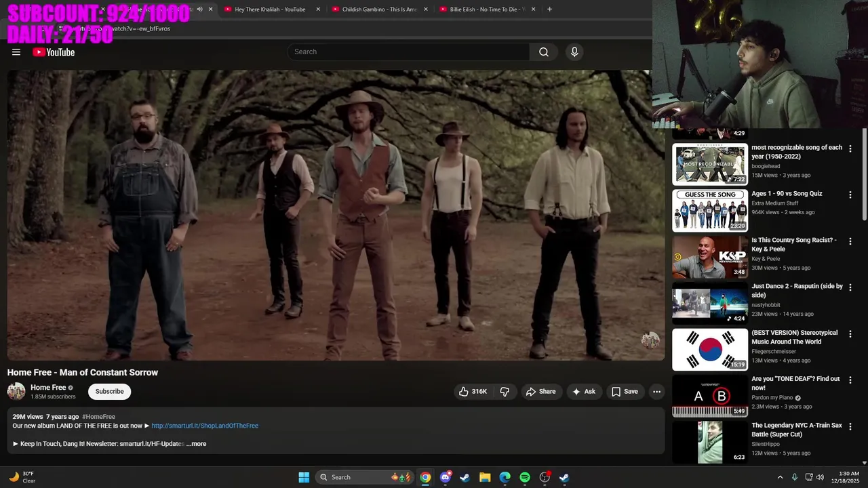Click the boogiehead channel name
The width and height of the screenshot is (868, 488).
coord(766,166)
